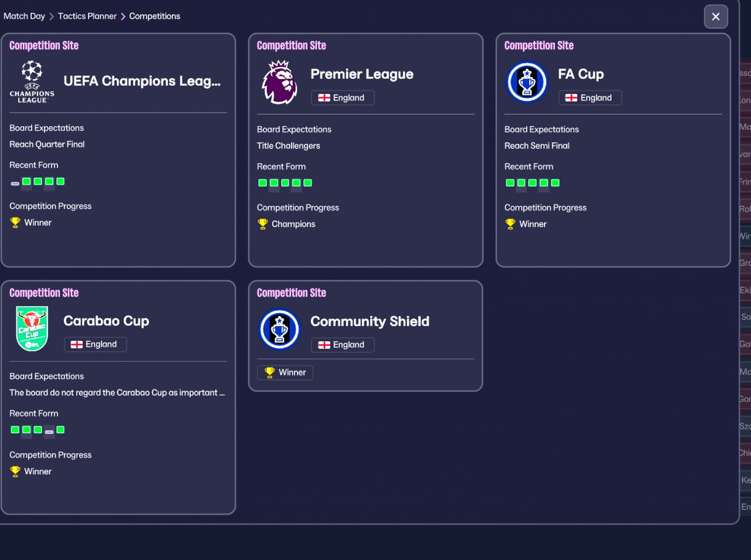This screenshot has width=751, height=560.
Task: Go to Match Day breadcrumb
Action: (24, 16)
